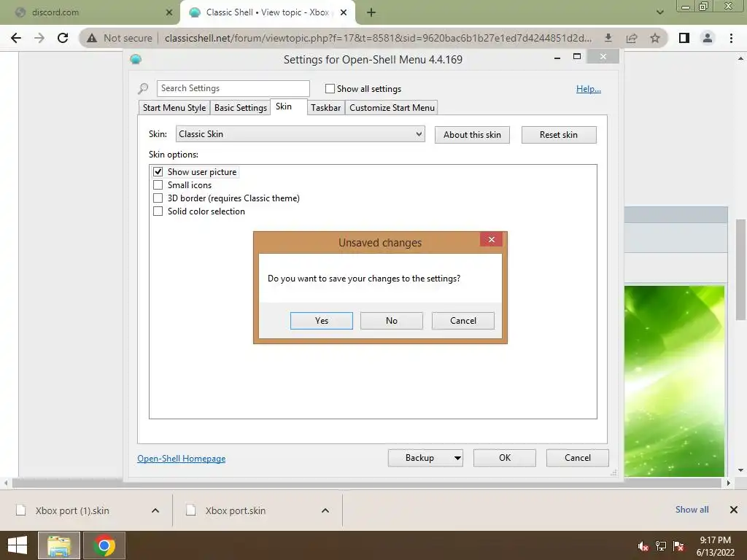Viewport: 747px width, 560px height.
Task: Enable Small icons option
Action: [x=158, y=185]
